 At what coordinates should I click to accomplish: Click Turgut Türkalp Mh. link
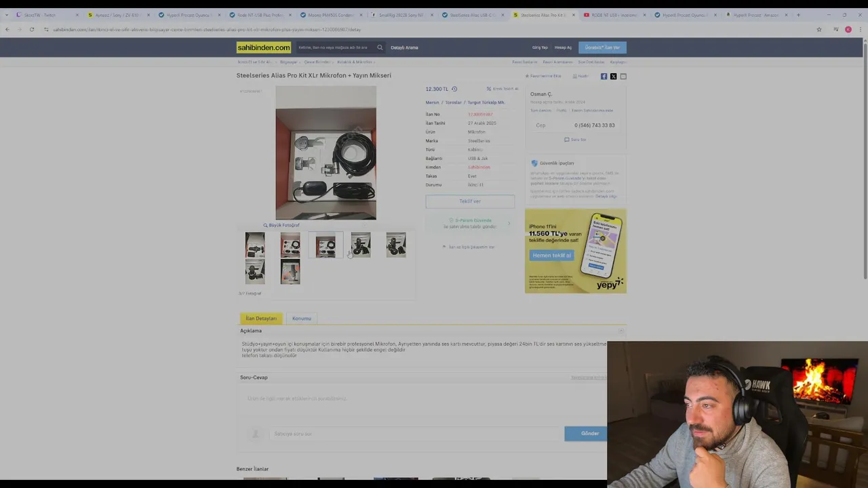pyautogui.click(x=486, y=102)
